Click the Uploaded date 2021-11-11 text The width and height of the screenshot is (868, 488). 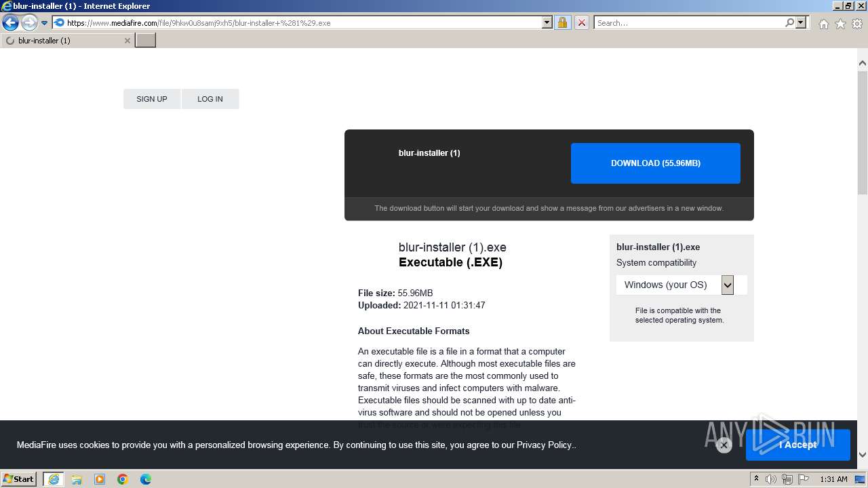(422, 306)
